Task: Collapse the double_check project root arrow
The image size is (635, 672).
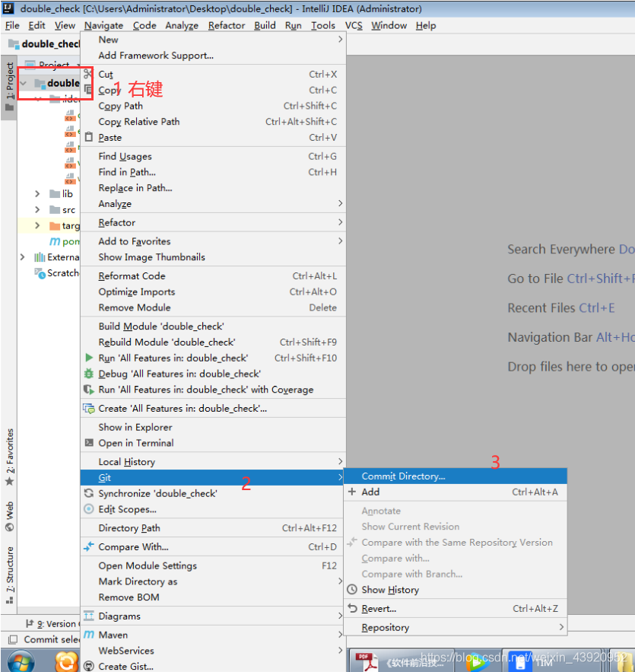Action: click(24, 83)
